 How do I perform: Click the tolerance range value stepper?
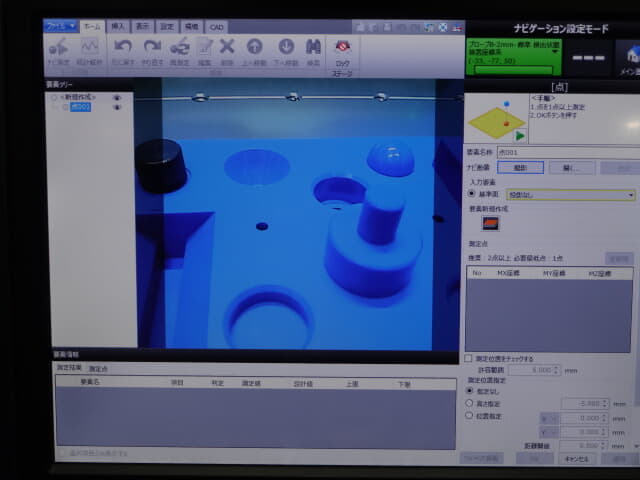[x=556, y=370]
